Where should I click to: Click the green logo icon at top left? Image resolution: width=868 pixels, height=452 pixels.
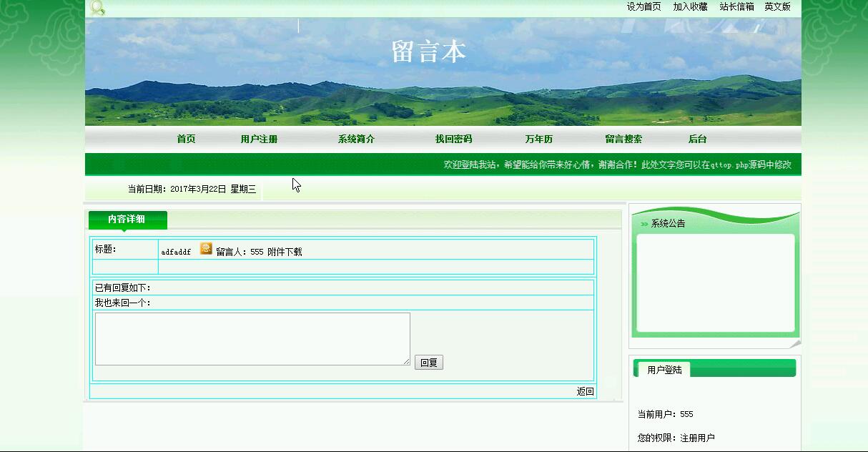coord(97,8)
